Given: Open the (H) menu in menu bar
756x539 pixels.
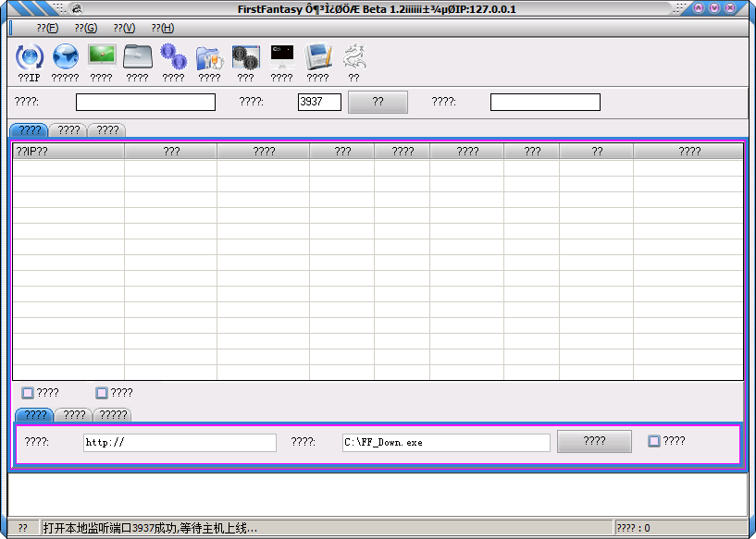Looking at the screenshot, I should 163,28.
